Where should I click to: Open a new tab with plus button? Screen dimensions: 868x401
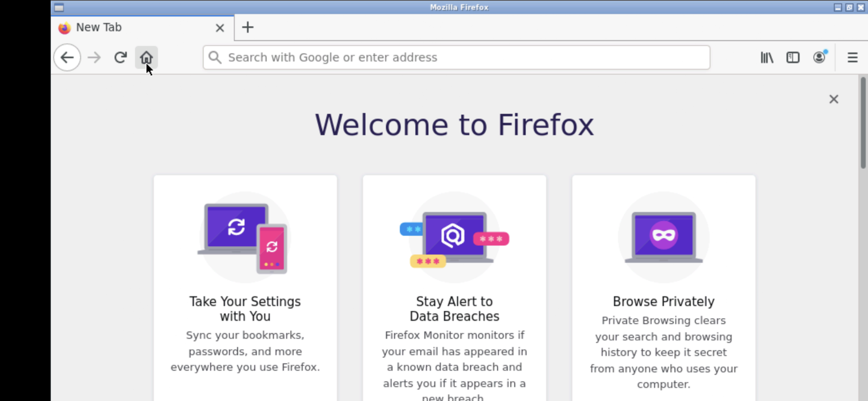[x=247, y=28]
